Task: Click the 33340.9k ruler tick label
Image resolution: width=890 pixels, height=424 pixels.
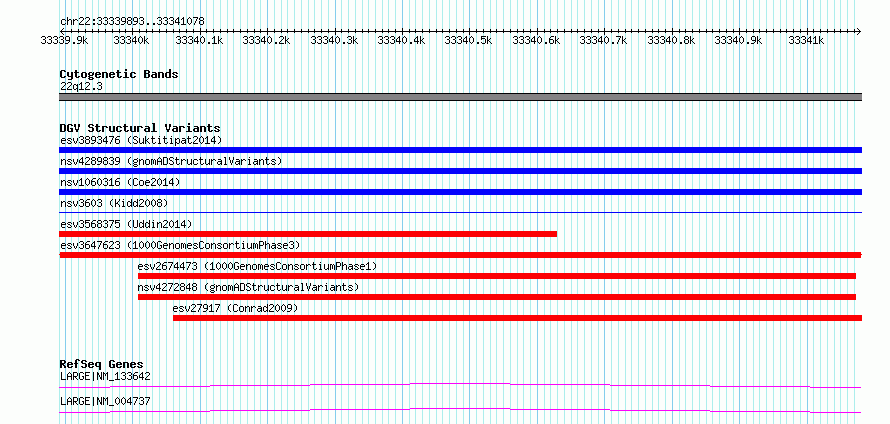Action: click(x=738, y=40)
